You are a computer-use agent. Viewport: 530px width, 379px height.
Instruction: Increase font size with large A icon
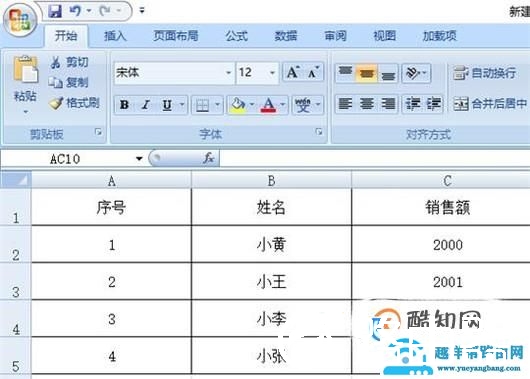tap(293, 72)
